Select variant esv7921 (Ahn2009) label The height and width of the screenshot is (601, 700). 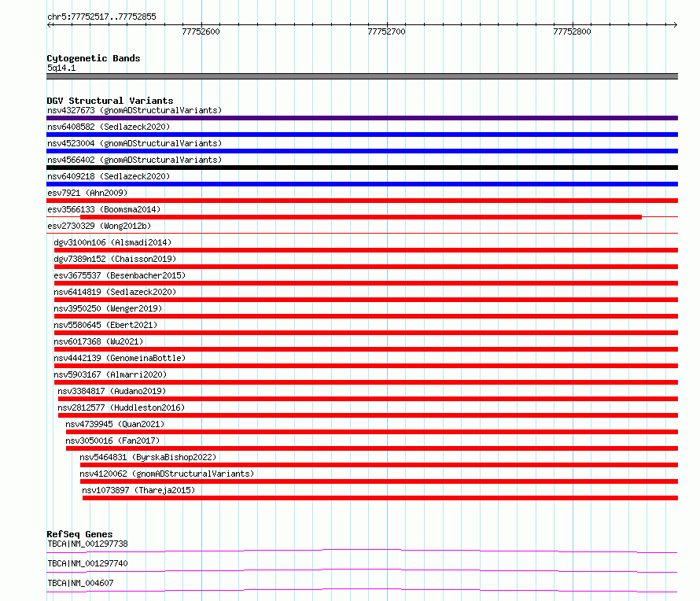tap(87, 193)
